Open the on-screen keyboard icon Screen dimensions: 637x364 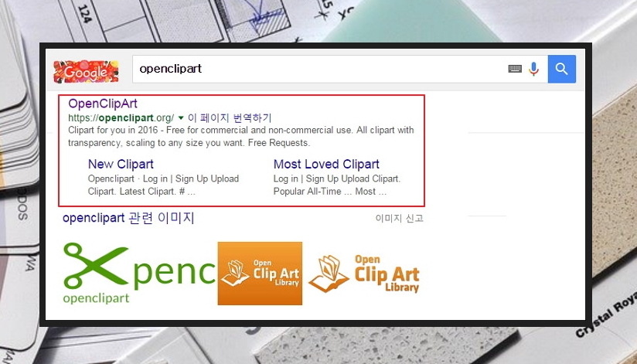[515, 69]
